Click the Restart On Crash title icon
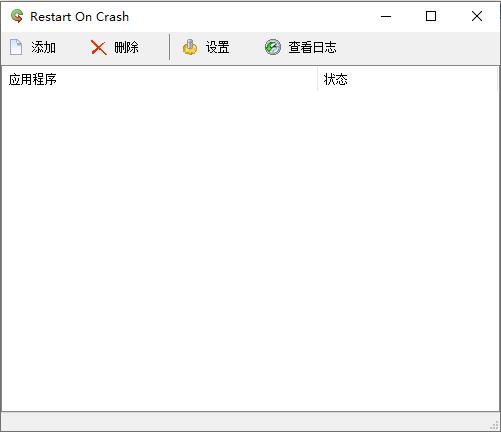This screenshot has width=501, height=432. [17, 16]
